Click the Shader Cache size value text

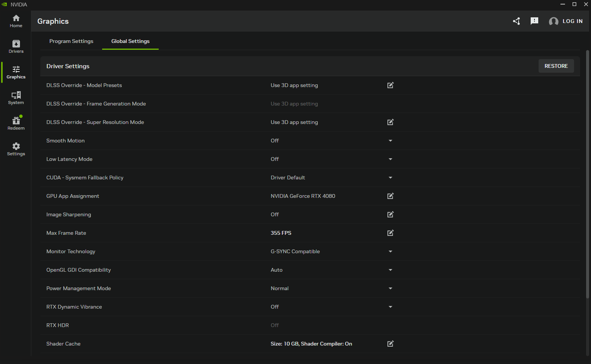[x=311, y=344]
